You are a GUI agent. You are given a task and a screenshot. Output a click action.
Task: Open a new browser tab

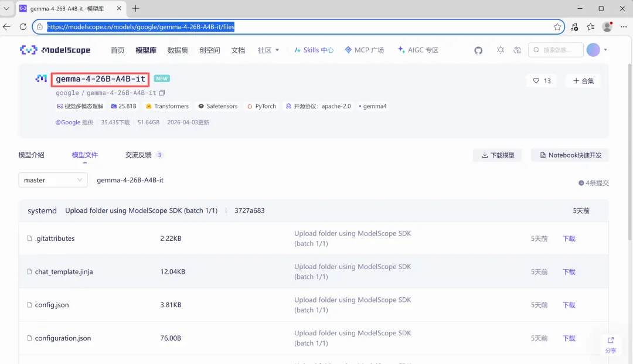click(x=135, y=8)
